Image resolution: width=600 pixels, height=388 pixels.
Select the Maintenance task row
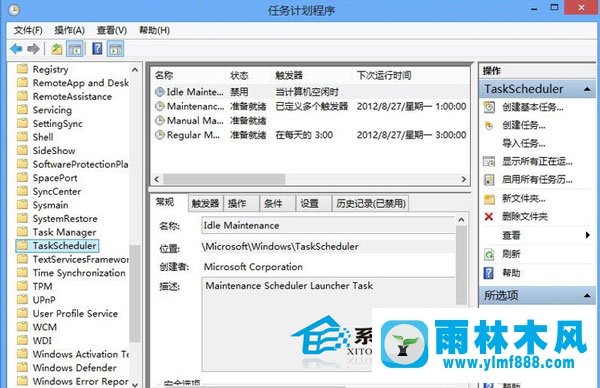coord(310,106)
